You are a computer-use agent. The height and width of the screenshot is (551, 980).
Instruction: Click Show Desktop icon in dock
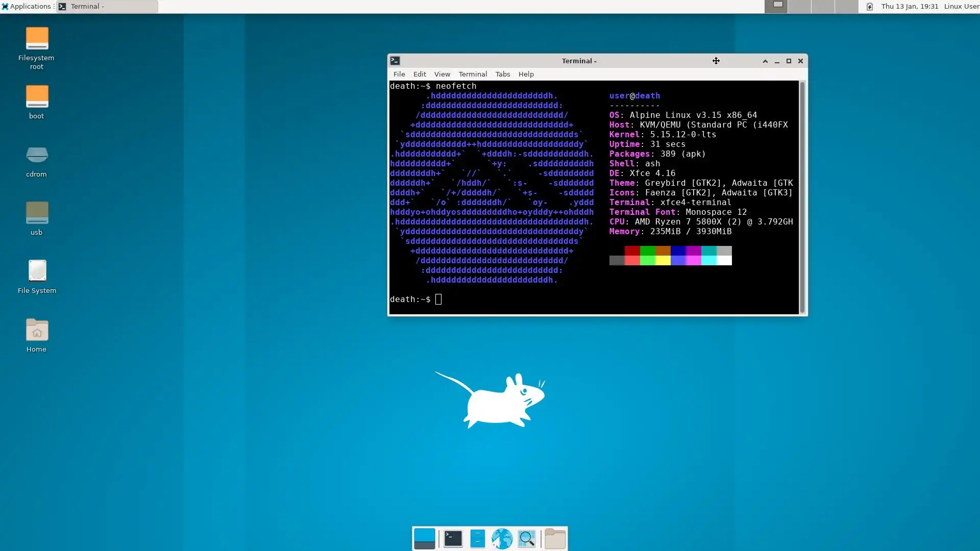[x=424, y=539]
